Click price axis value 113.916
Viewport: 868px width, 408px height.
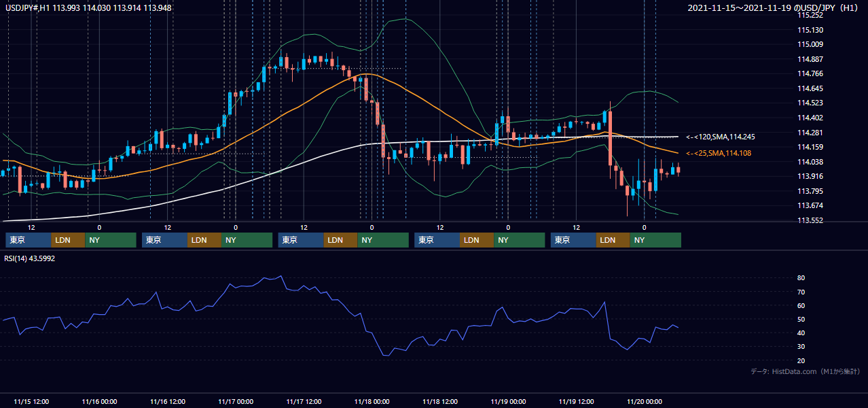point(810,176)
